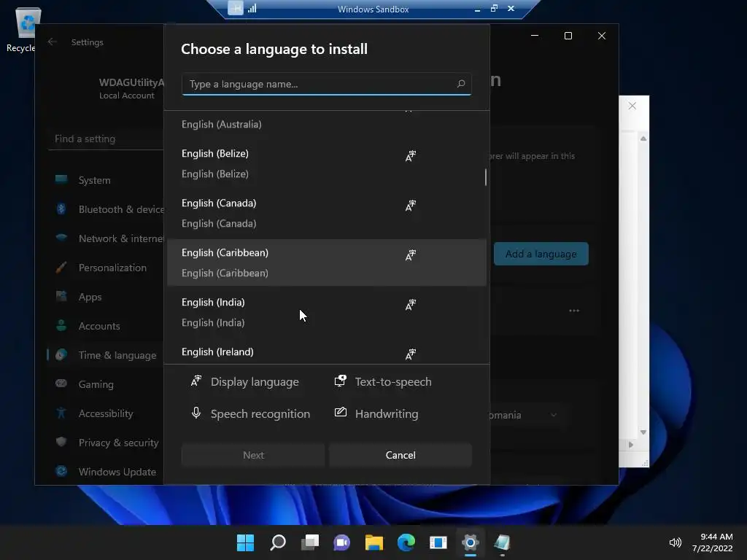Select English (Belize) from the list
This screenshot has height=560, width=747.
click(326, 163)
